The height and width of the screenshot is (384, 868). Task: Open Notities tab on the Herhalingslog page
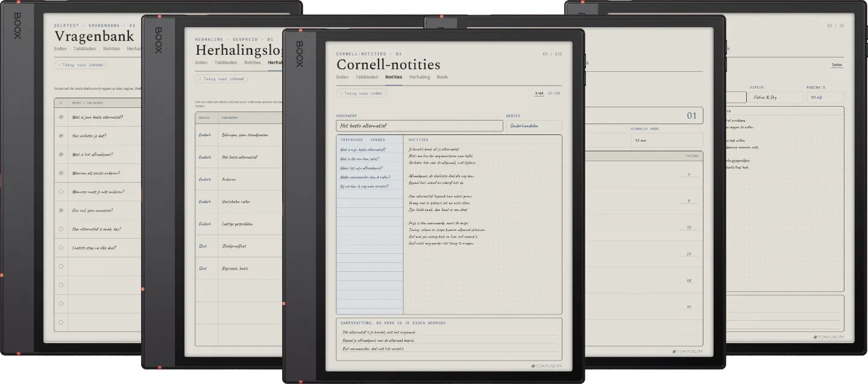[x=253, y=62]
